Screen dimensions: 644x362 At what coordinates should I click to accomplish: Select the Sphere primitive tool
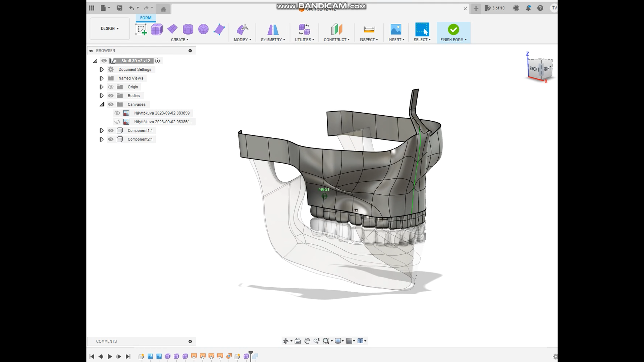(x=203, y=29)
